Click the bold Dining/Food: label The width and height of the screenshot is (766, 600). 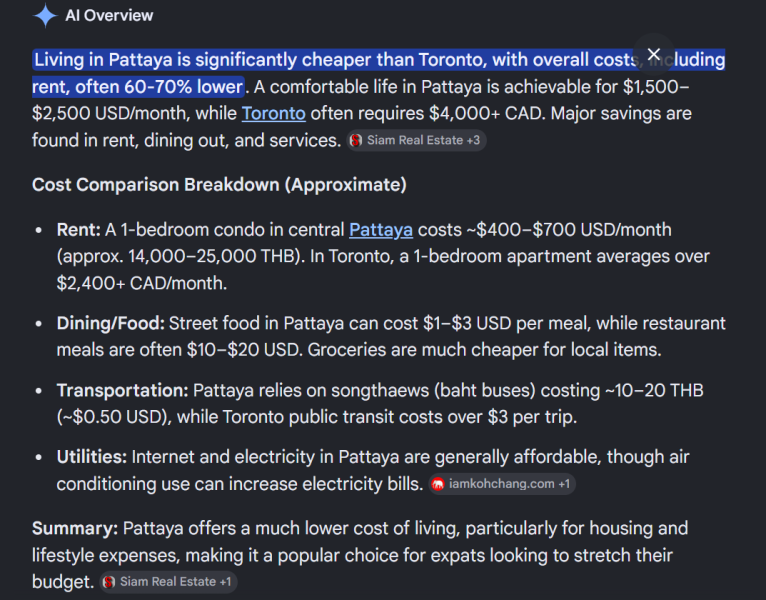click(111, 323)
